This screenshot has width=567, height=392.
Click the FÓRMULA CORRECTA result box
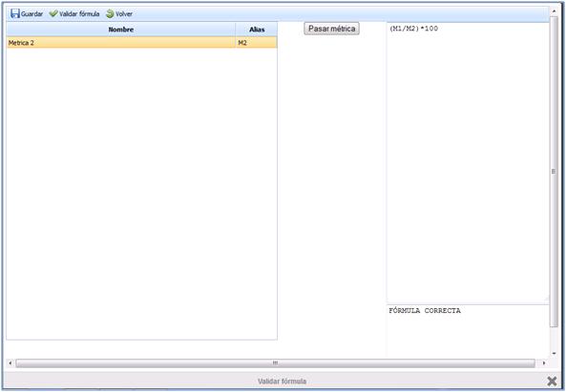[x=468, y=331]
